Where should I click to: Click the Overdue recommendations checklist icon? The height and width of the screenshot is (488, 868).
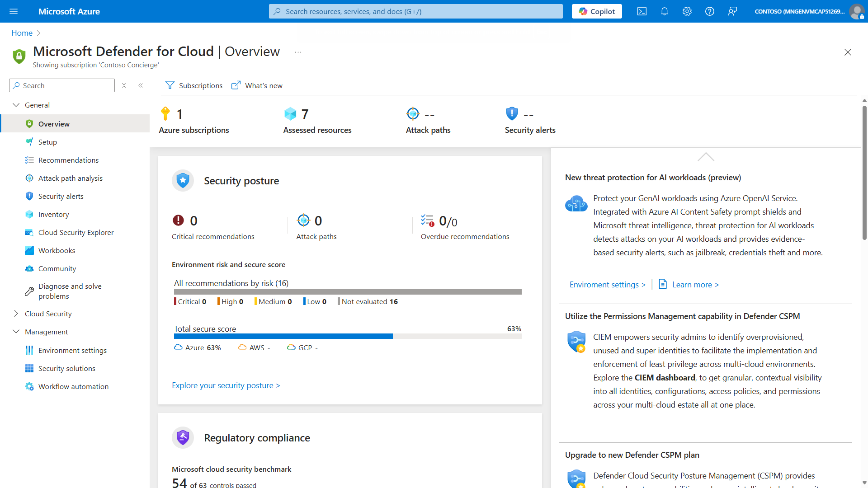click(x=428, y=220)
